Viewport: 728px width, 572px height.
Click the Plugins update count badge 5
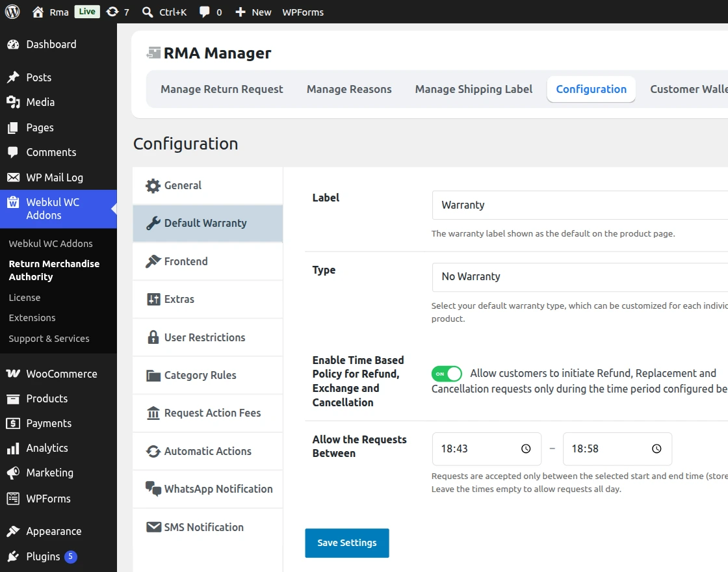click(x=71, y=556)
